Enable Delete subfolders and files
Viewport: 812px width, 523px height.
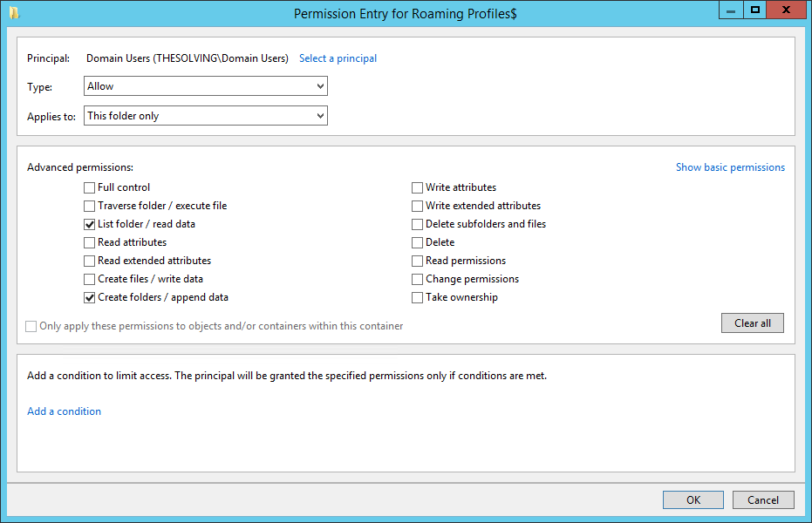[x=417, y=224]
